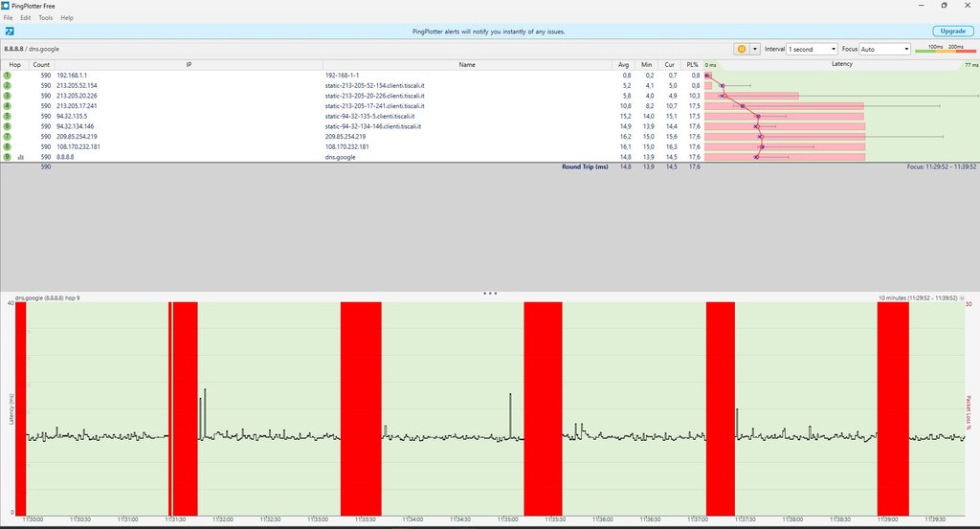Open the dropdown arrow beside the pause button
The height and width of the screenshot is (529, 980).
(x=755, y=49)
